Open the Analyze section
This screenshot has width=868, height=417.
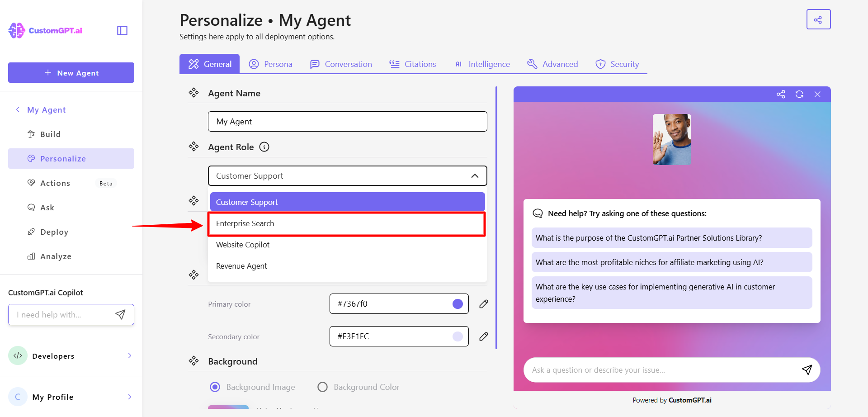[71, 256]
